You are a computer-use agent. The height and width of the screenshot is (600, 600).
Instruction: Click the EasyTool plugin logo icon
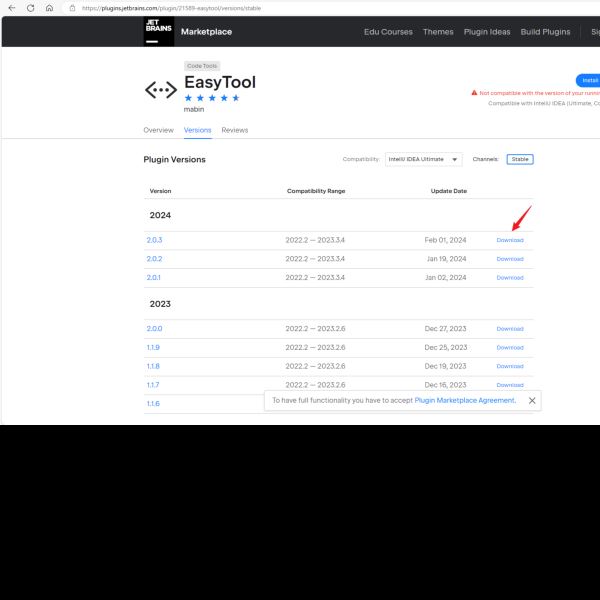pyautogui.click(x=160, y=91)
